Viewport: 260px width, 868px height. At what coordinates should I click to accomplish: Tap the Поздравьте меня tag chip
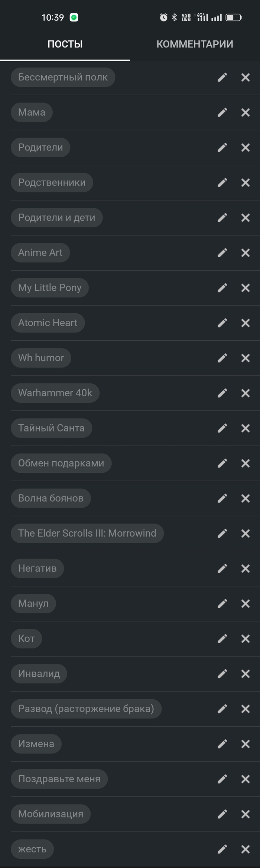click(59, 779)
